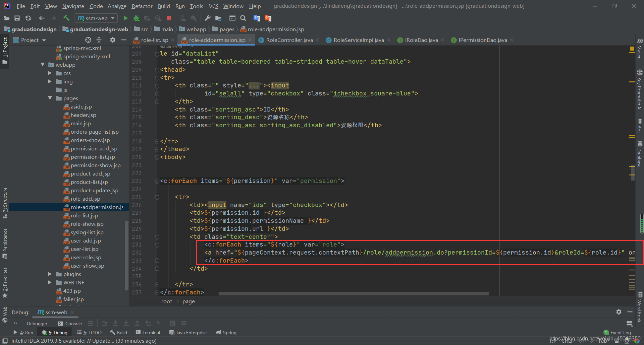This screenshot has height=345, width=644.
Task: Open 6: TODO tool window
Action: tap(89, 333)
